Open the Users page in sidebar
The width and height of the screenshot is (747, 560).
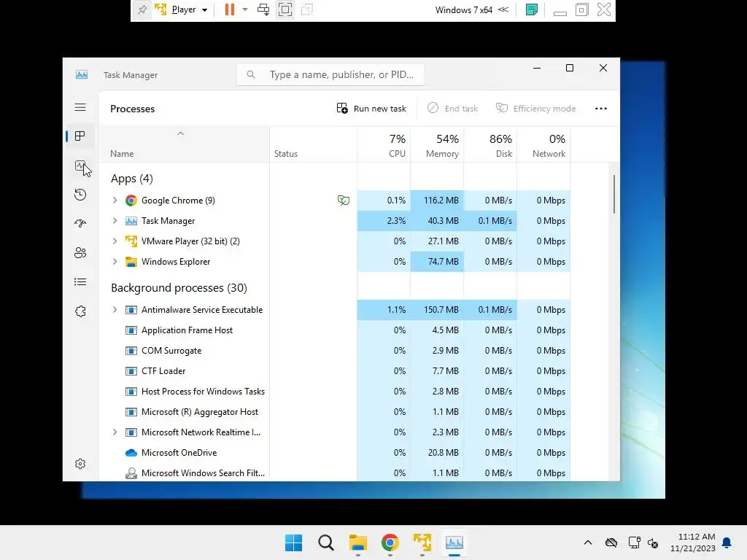point(80,253)
